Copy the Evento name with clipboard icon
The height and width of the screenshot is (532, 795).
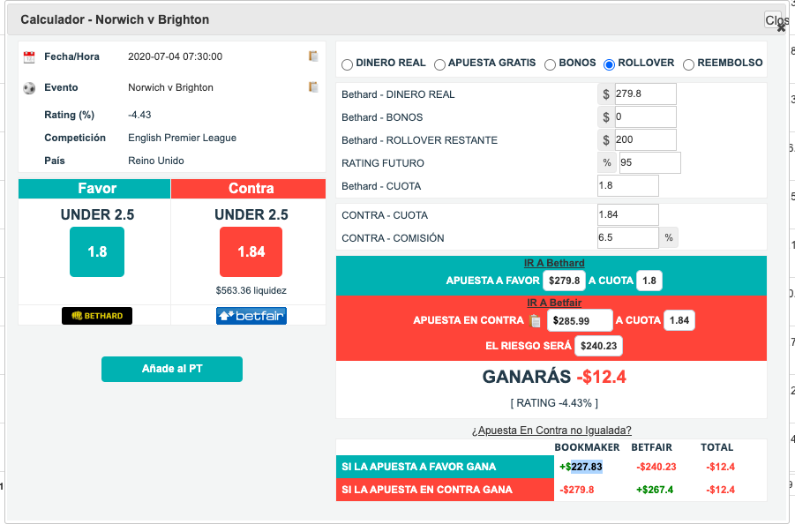tap(313, 87)
